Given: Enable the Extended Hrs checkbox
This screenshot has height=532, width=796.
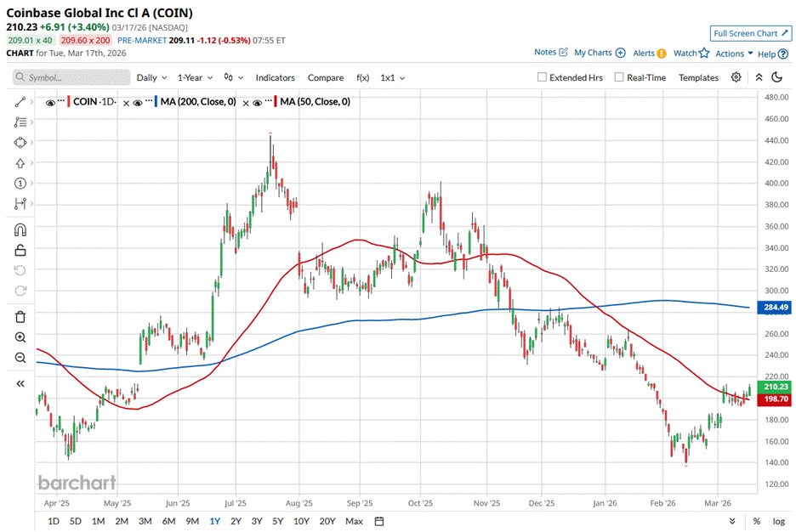Looking at the screenshot, I should 543,77.
